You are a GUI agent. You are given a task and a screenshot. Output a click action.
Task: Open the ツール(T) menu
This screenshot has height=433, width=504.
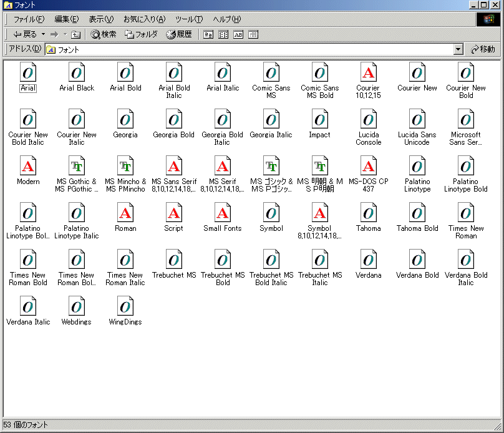(x=189, y=19)
